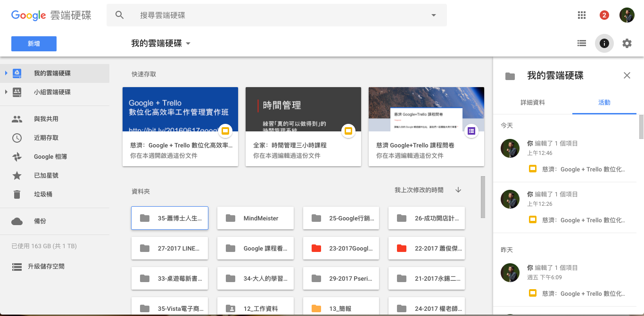Select the 33-桌遊莓新書 folder

point(170,278)
